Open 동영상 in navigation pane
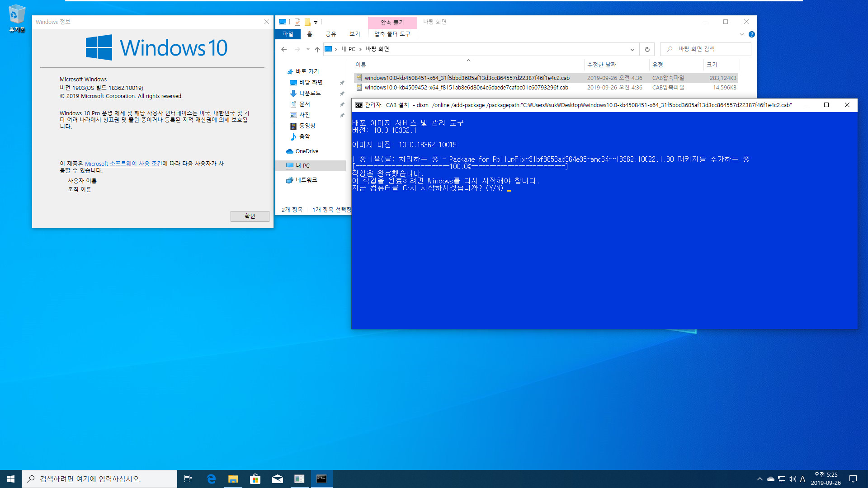This screenshot has width=868, height=488. [307, 126]
